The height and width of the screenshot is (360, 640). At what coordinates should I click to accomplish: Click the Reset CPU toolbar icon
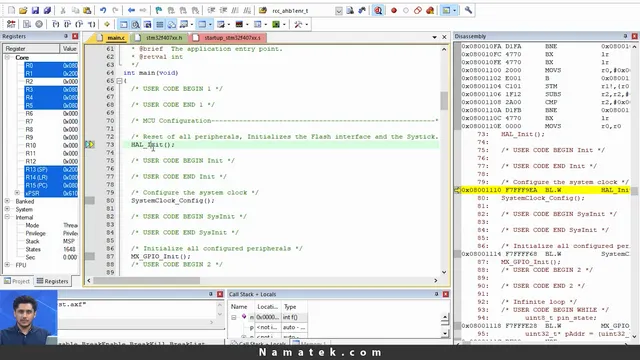coord(11,24)
